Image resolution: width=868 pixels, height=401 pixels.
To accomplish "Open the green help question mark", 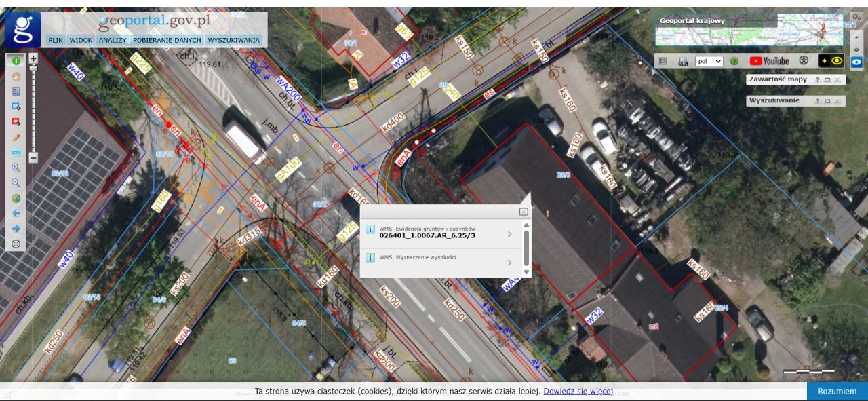I will [x=734, y=61].
